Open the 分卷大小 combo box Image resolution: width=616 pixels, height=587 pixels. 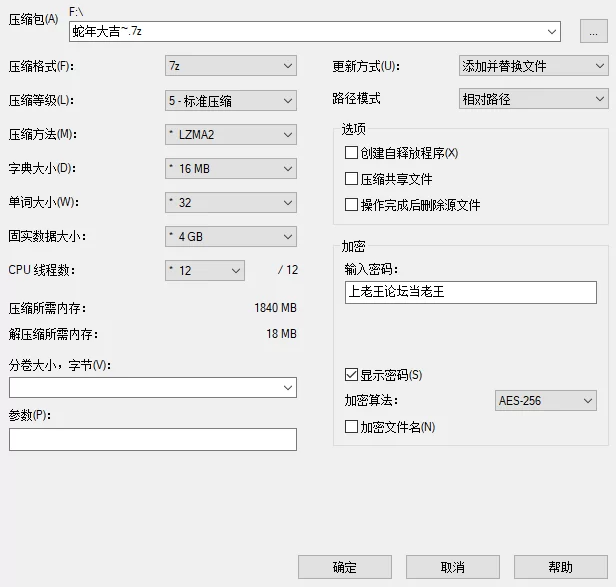tap(153, 388)
